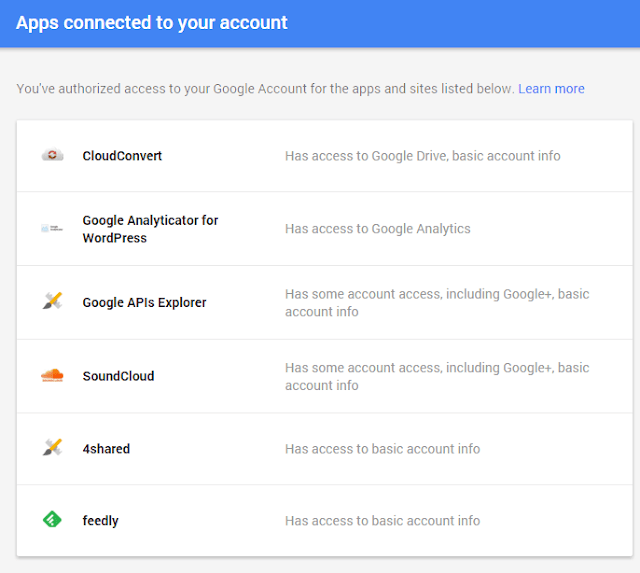Click the Google Analytics access description
Screen dimensions: 640x573
point(377,229)
